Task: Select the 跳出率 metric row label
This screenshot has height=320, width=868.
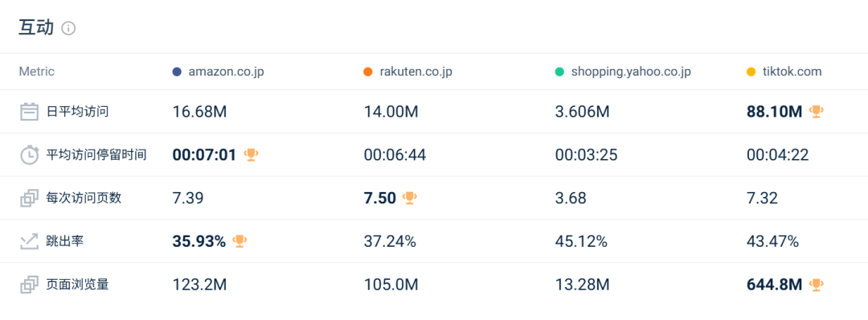Action: (64, 241)
